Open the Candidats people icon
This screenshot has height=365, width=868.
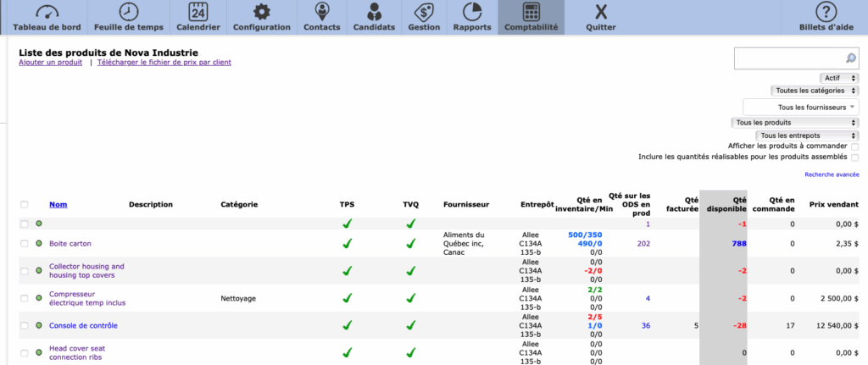374,13
